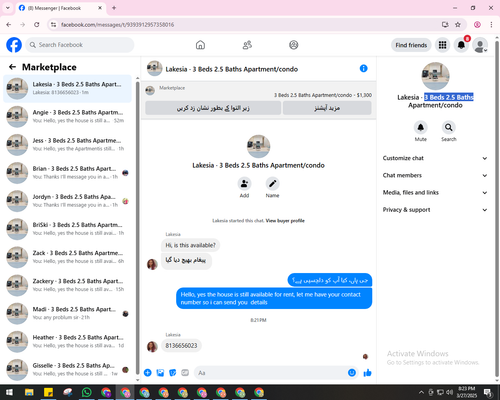Open conversation information icon
Image resolution: width=500 pixels, height=400 pixels.
tap(363, 68)
